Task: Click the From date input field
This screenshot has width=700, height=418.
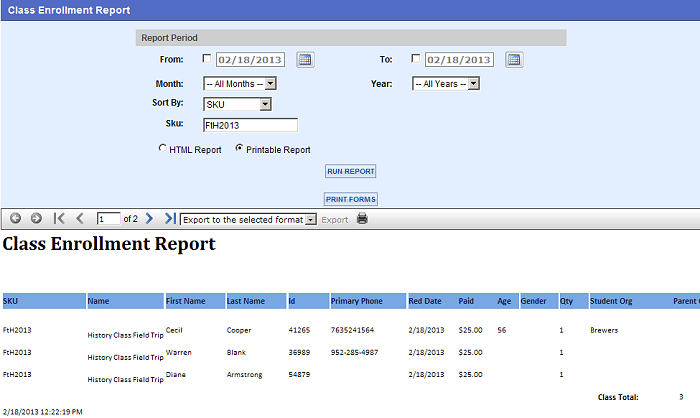Action: [x=250, y=59]
